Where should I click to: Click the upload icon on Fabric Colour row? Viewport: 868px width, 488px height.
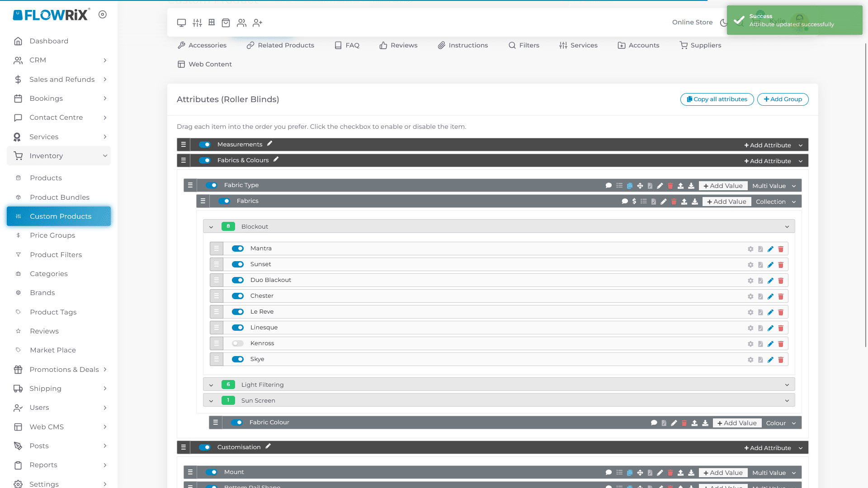(694, 423)
